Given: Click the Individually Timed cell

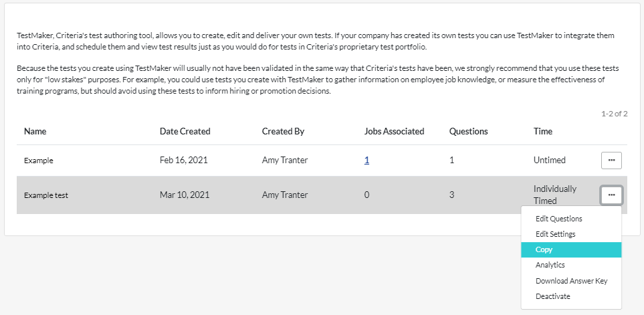Looking at the screenshot, I should click(x=554, y=195).
